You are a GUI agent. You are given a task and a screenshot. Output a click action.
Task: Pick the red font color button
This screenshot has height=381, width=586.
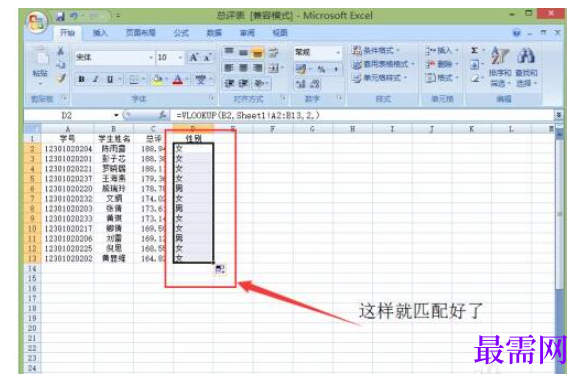(x=178, y=79)
